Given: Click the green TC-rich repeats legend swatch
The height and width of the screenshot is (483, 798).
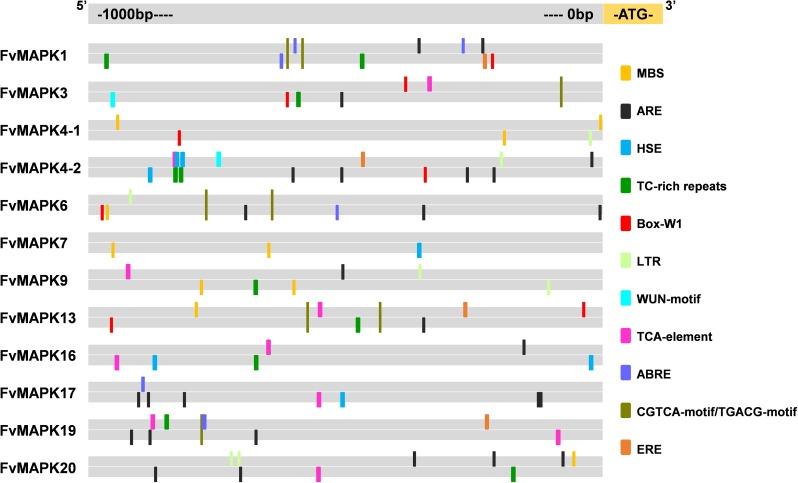Looking at the screenshot, I should pos(626,185).
